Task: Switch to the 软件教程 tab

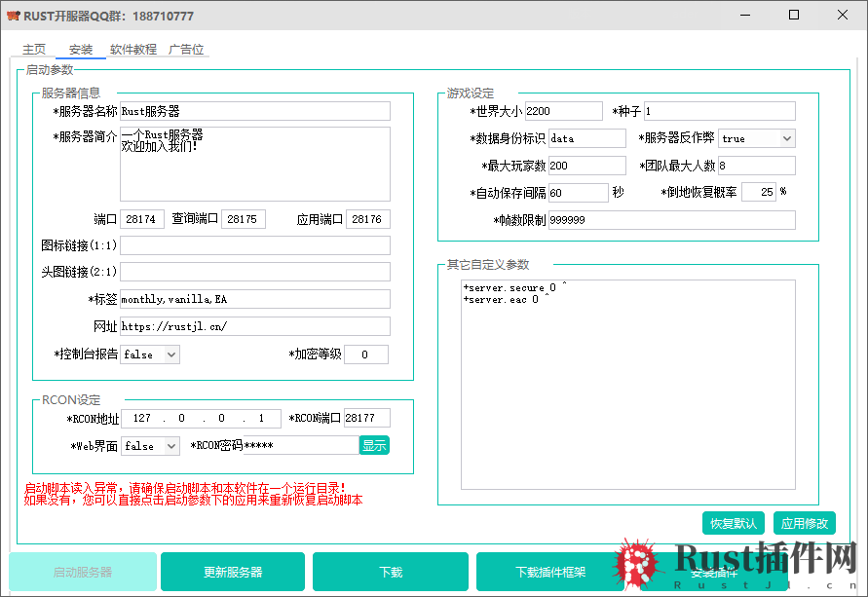Action: pos(132,50)
